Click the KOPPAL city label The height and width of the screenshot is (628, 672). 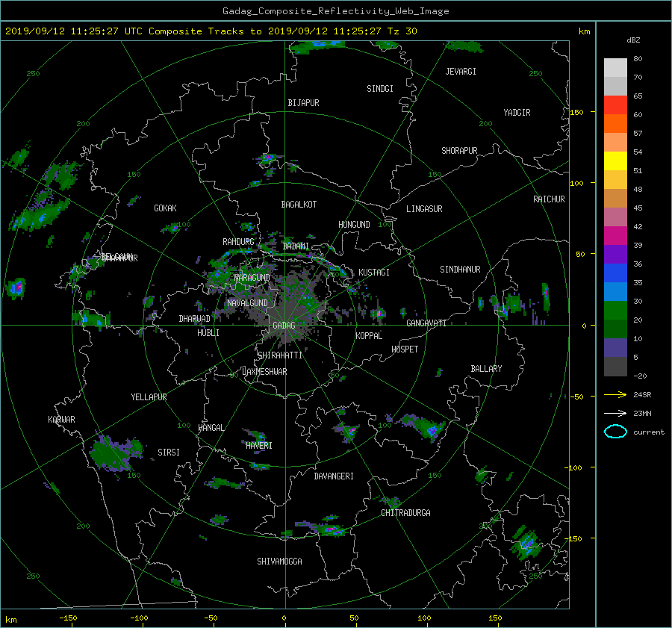(369, 336)
